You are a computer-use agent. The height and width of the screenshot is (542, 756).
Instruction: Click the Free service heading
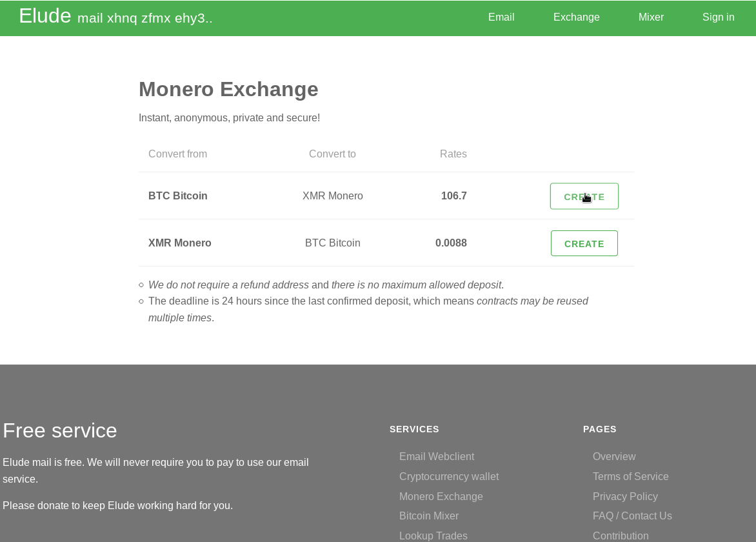pyautogui.click(x=60, y=430)
